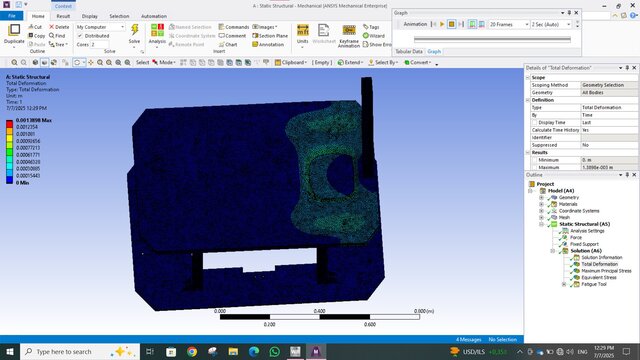Screen dimensions: 640x360
Task: Click the 4 Messages status link
Action: [x=468, y=340]
